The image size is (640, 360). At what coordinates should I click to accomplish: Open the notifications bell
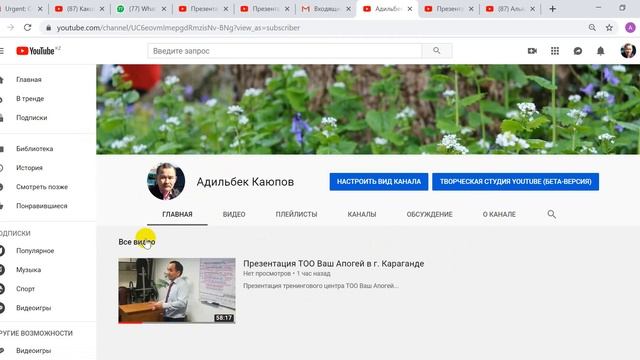(x=600, y=51)
